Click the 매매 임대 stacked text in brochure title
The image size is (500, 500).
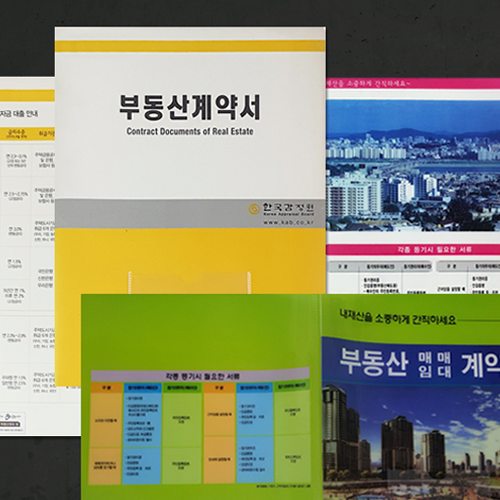click(434, 366)
